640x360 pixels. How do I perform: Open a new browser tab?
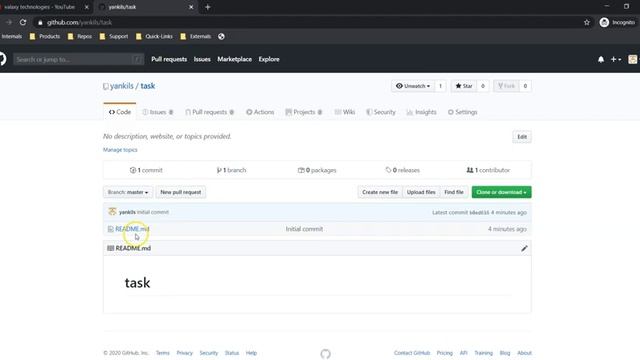point(207,7)
